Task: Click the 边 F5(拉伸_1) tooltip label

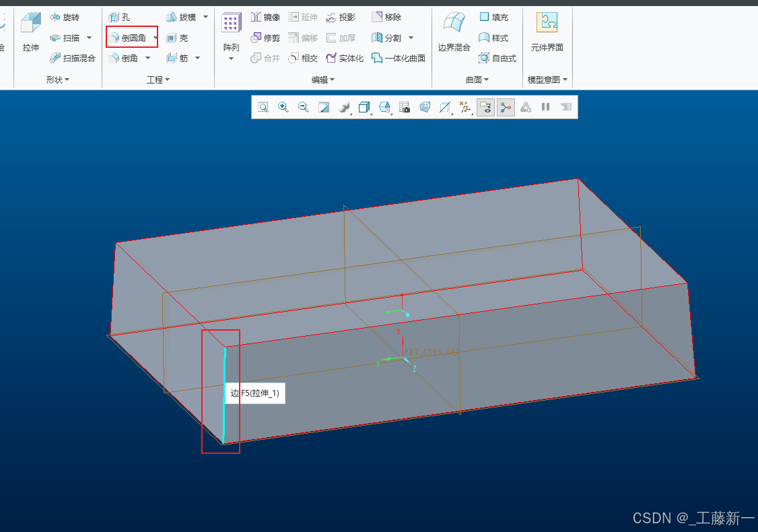Action: (x=254, y=393)
